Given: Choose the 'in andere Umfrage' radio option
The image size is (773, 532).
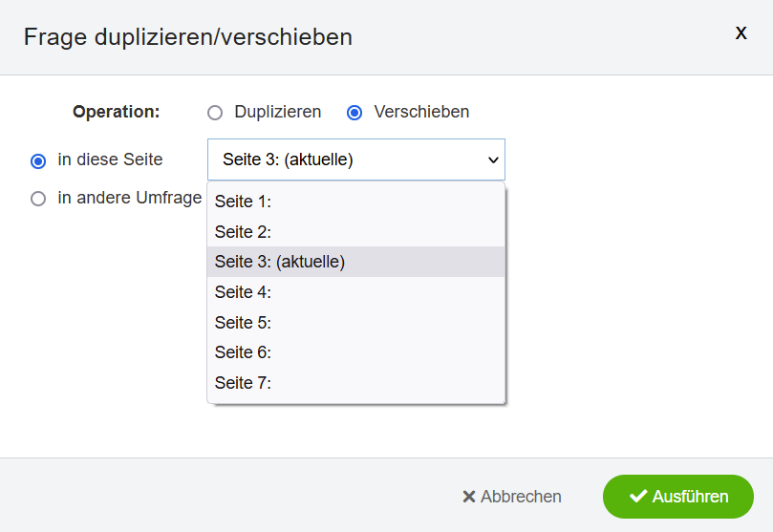Looking at the screenshot, I should (38, 199).
